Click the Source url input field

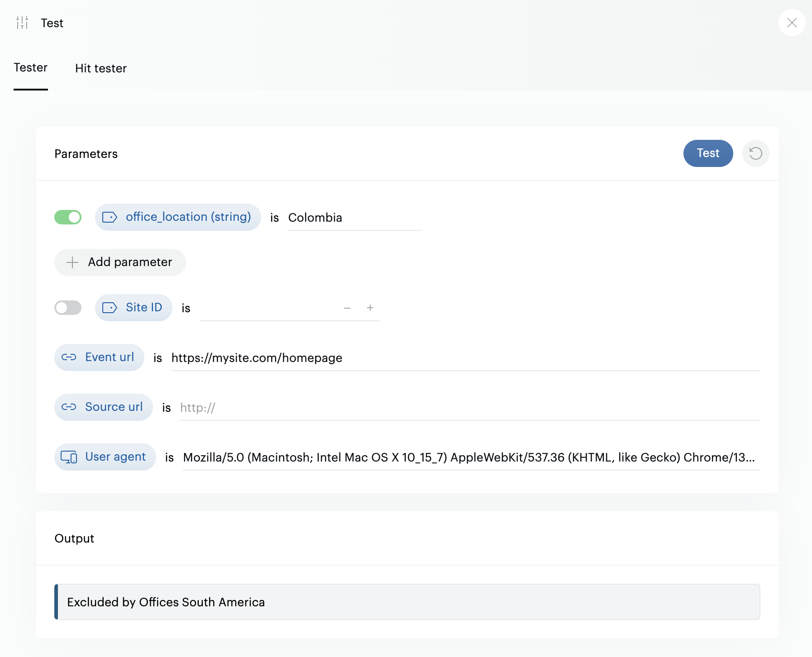coord(469,408)
